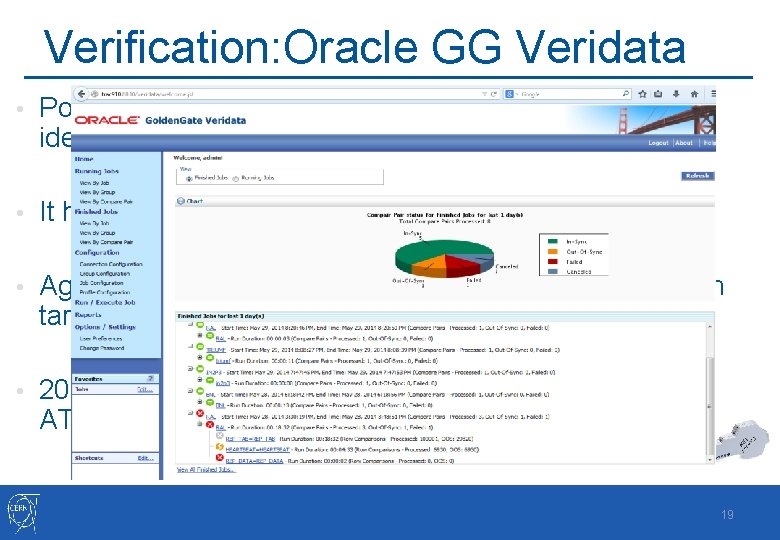Expand the triumf run duration 00:00:11 node

point(200,357)
